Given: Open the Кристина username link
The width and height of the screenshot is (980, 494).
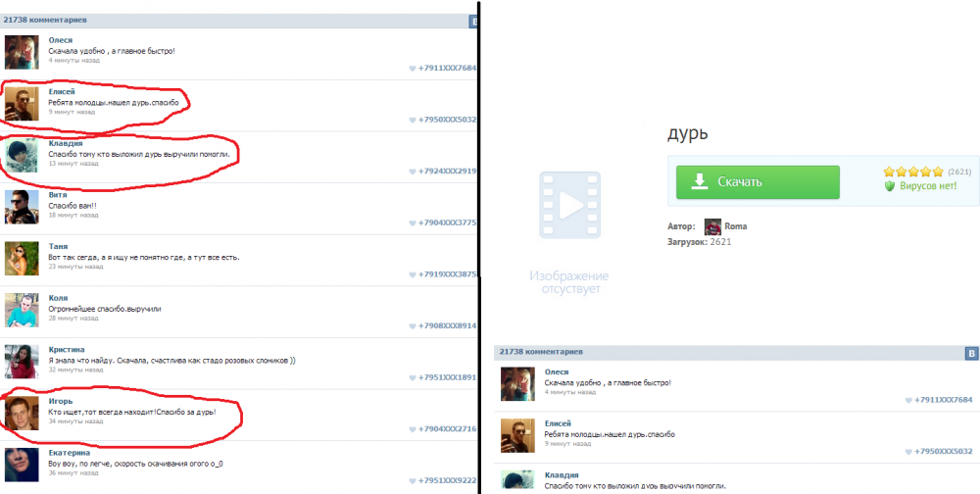Looking at the screenshot, I should coord(67,349).
